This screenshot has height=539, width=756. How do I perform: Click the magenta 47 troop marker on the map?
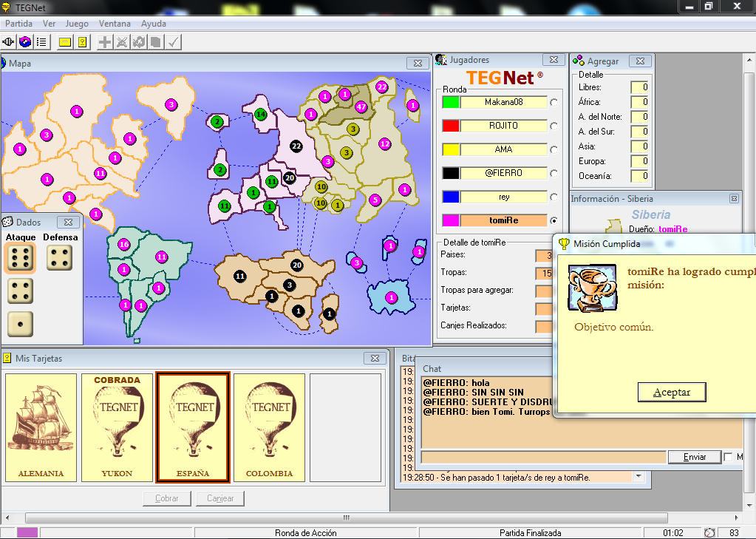(361, 107)
